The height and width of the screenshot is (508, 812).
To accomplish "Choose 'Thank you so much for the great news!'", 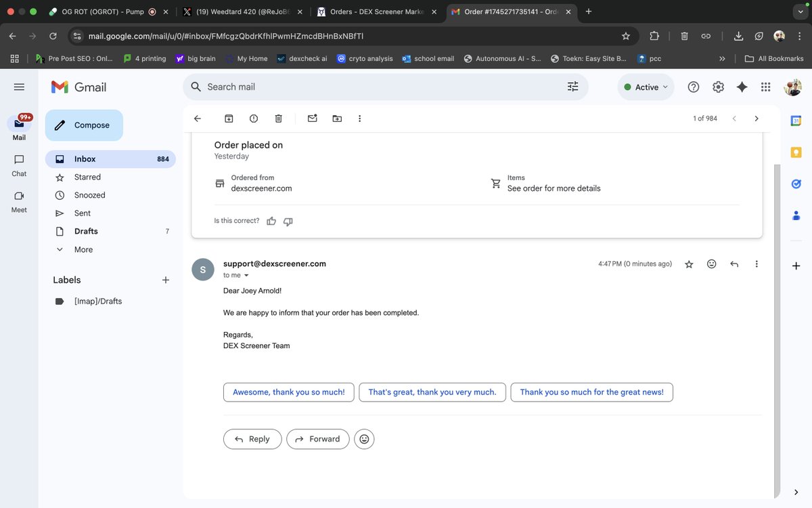I will point(592,392).
